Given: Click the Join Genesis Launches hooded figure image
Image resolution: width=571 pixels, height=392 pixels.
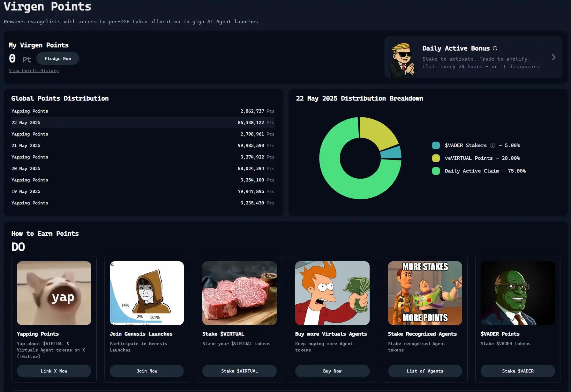Looking at the screenshot, I should click(x=147, y=293).
